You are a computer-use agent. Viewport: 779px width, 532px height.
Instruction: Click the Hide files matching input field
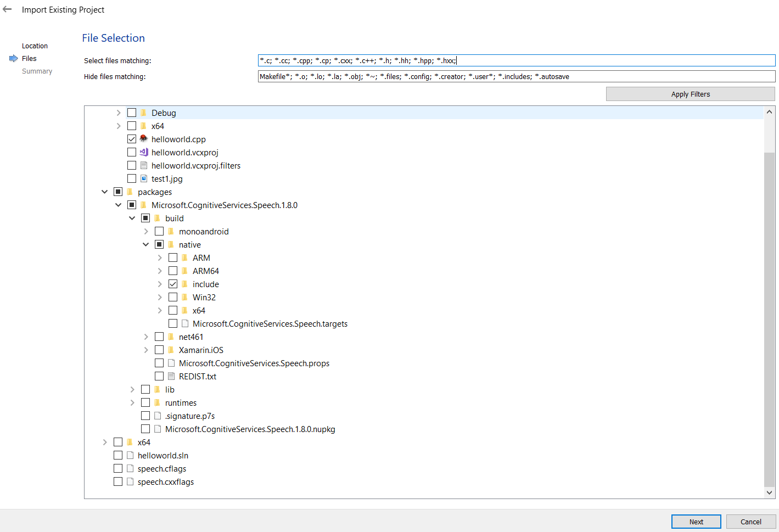[x=516, y=76]
